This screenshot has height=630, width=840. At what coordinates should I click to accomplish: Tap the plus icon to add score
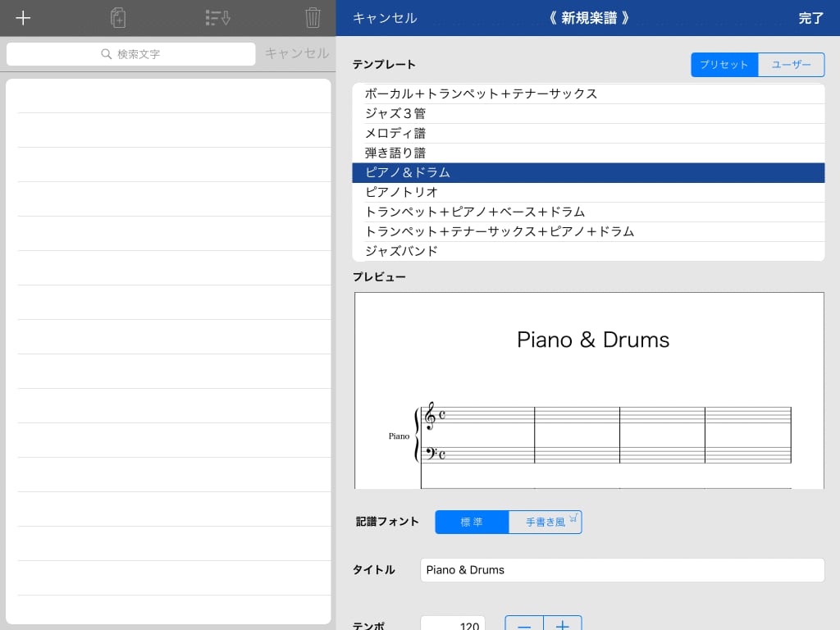pos(23,18)
